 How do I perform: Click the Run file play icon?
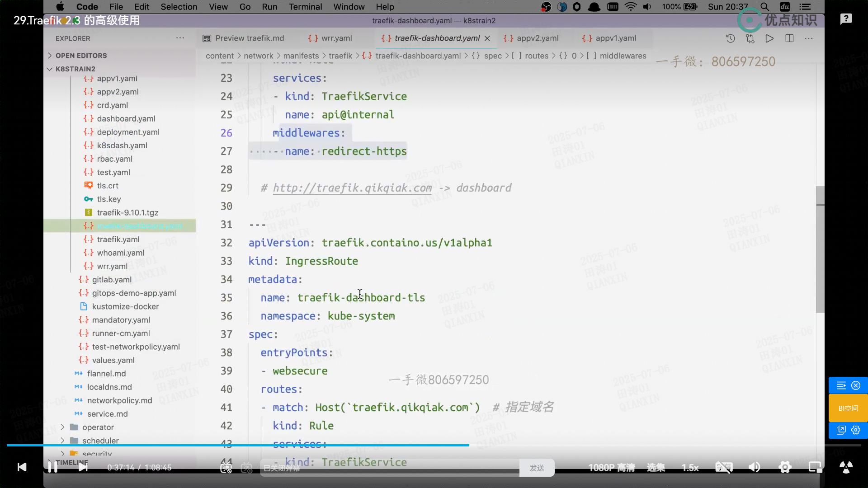coord(769,38)
